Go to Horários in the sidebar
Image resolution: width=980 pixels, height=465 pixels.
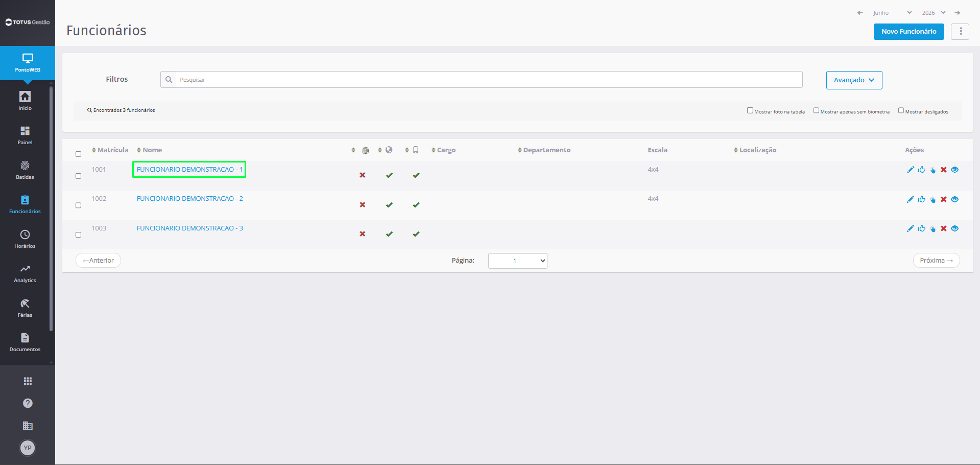pos(25,239)
